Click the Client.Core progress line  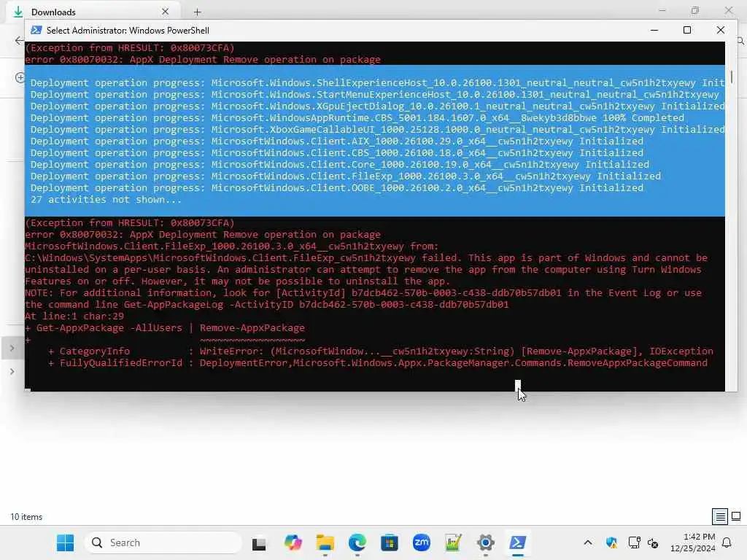click(x=339, y=164)
